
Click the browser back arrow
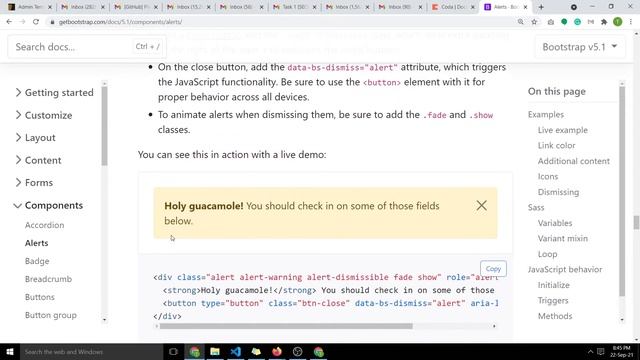pyautogui.click(x=9, y=22)
